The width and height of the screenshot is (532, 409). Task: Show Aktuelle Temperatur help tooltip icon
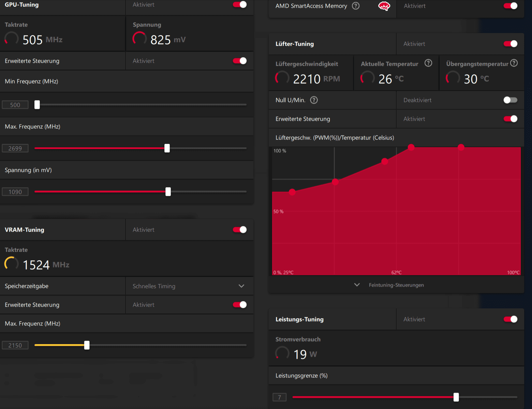click(428, 63)
